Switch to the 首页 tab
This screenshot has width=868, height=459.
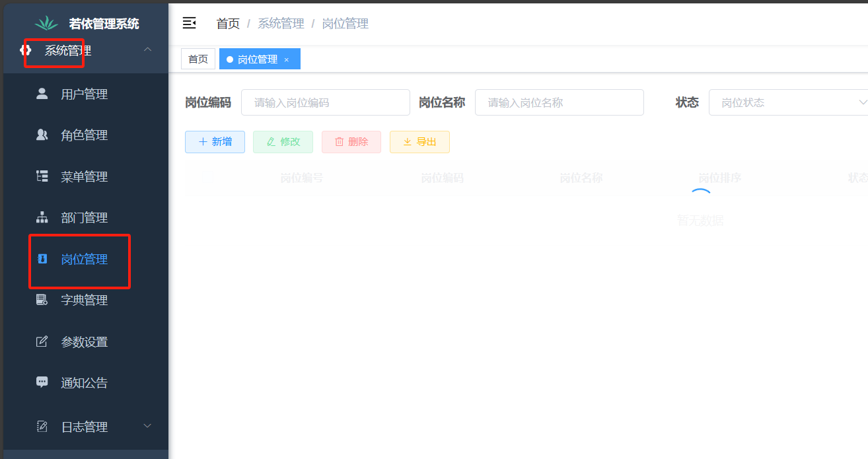[x=198, y=59]
